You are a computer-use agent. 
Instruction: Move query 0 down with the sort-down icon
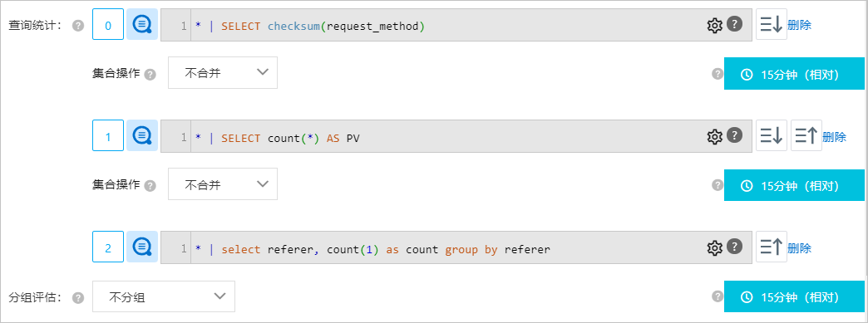[771, 25]
